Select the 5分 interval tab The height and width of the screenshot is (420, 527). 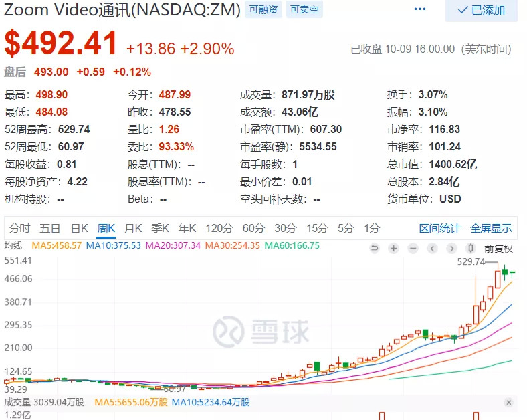tap(346, 229)
